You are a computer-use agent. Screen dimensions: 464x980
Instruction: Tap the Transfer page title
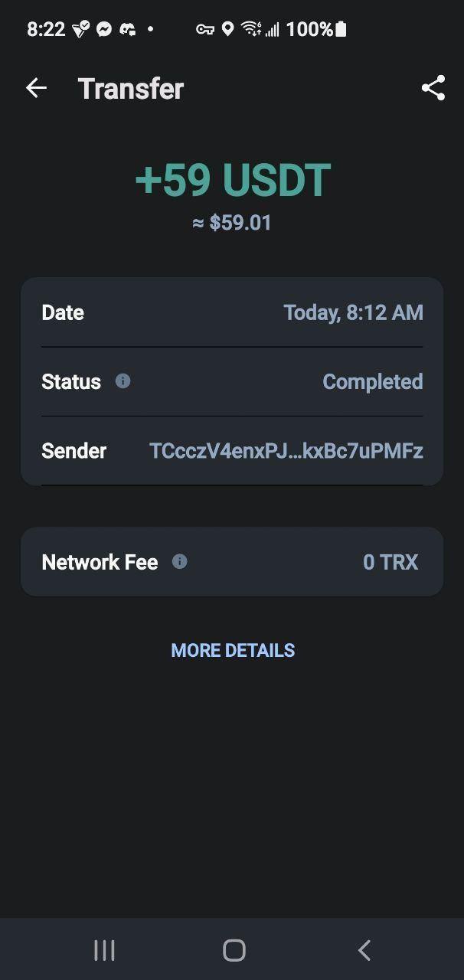click(131, 88)
